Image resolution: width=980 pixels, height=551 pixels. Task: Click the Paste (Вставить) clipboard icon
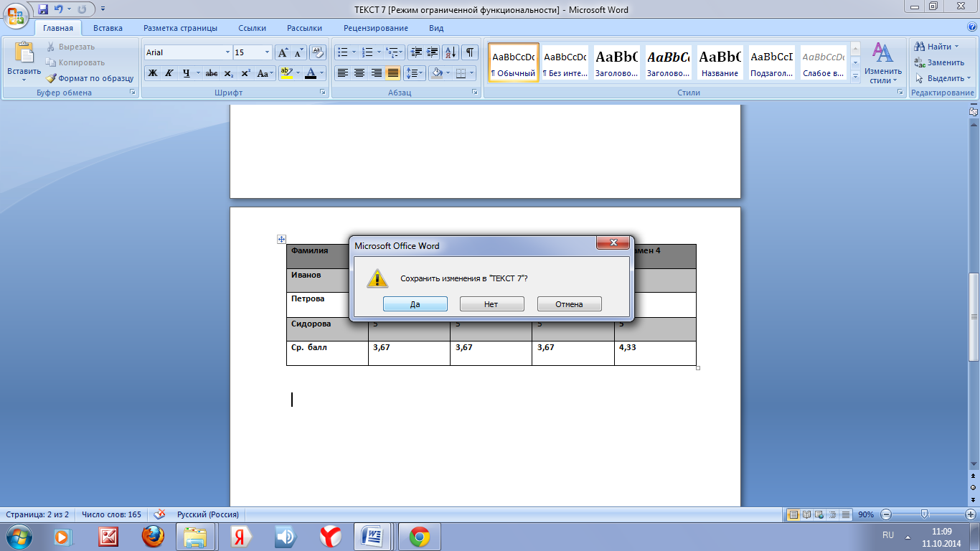(x=24, y=54)
